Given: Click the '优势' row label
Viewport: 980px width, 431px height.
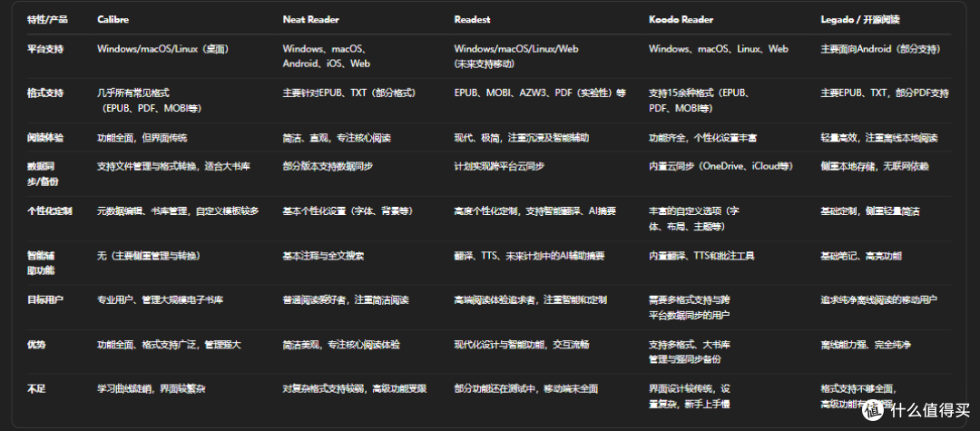Looking at the screenshot, I should [36, 344].
